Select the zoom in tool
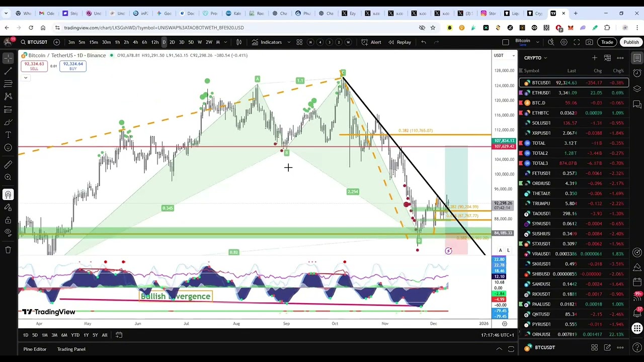 pos(8,177)
